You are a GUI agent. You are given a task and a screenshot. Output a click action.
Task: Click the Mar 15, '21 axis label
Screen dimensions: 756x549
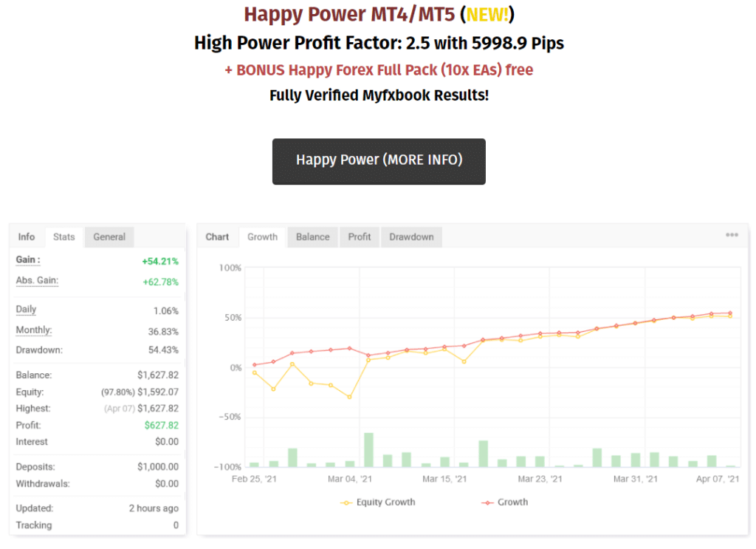coord(444,479)
